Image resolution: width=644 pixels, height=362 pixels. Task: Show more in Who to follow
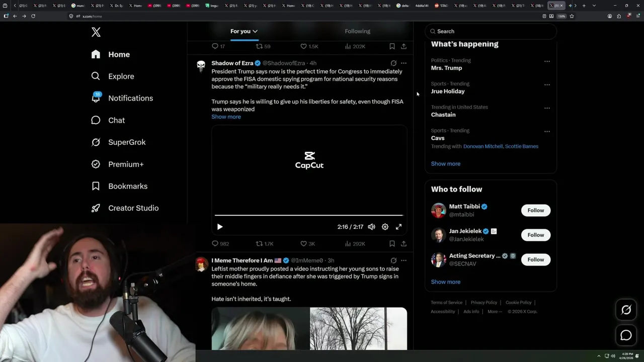pyautogui.click(x=446, y=282)
